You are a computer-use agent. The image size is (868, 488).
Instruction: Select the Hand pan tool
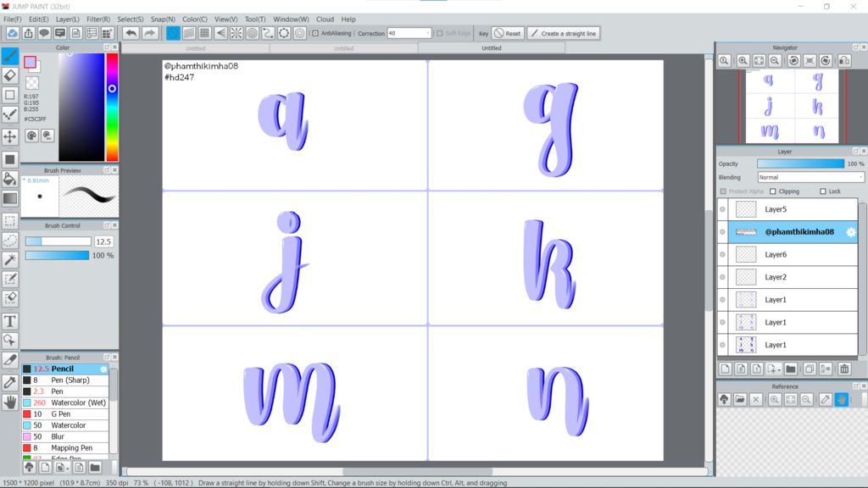coord(10,402)
